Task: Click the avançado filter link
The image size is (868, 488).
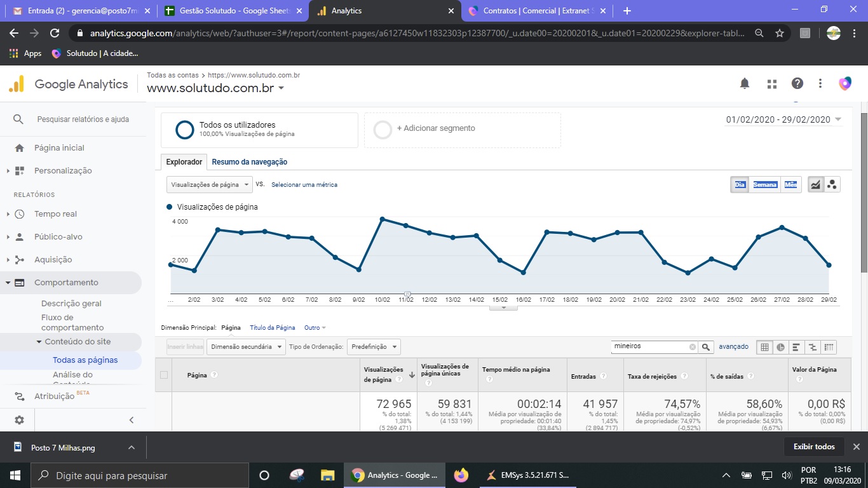Action: [x=733, y=347]
